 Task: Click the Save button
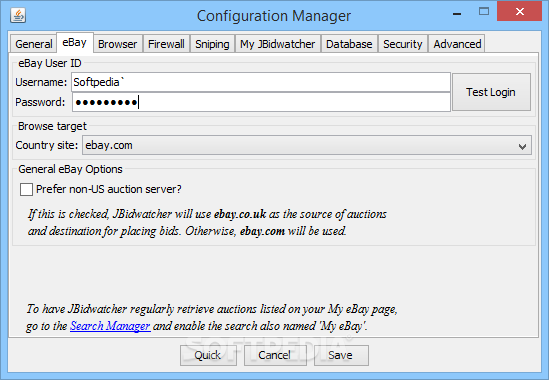[341, 355]
